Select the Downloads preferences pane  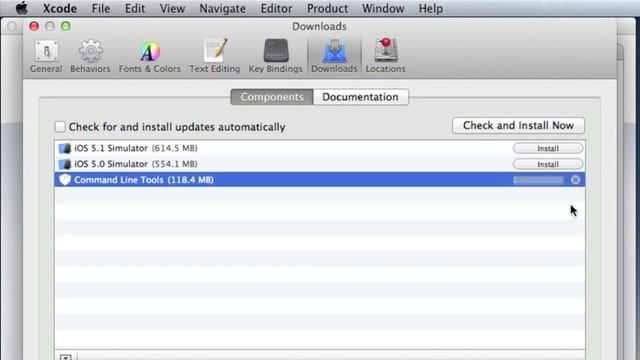point(334,56)
